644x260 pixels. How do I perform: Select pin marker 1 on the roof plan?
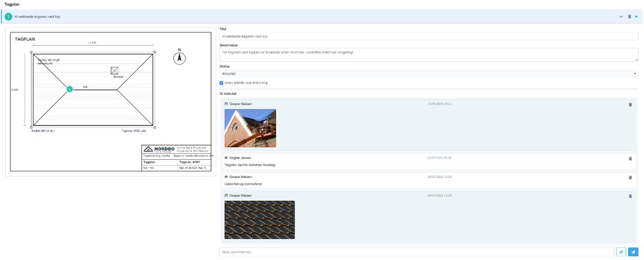[70, 89]
